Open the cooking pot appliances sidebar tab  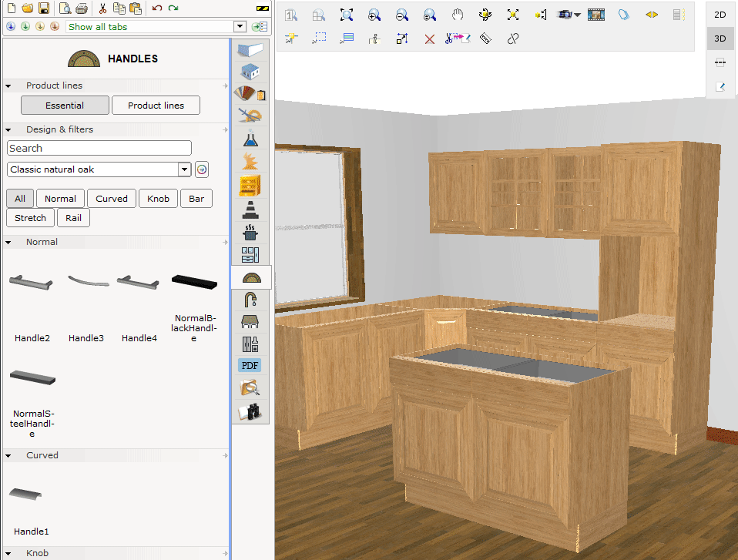250,232
